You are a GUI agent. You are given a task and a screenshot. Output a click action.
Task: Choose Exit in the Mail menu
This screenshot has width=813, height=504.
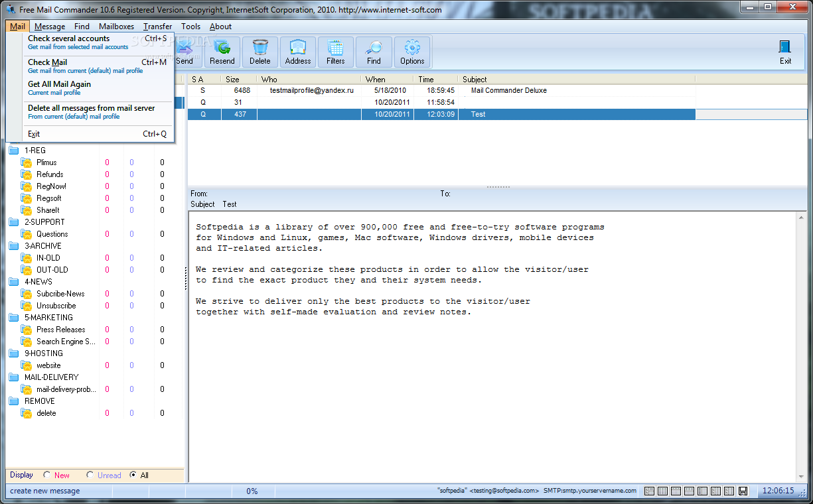tap(98, 134)
